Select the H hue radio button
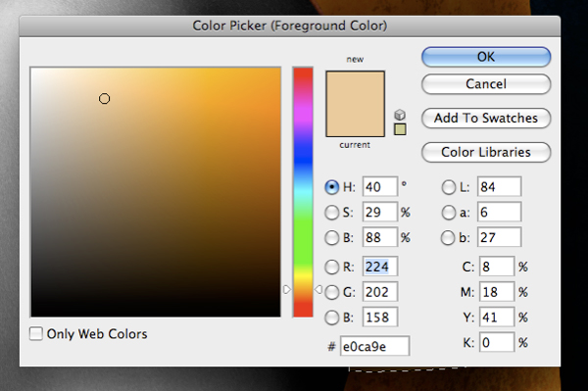 pyautogui.click(x=332, y=187)
